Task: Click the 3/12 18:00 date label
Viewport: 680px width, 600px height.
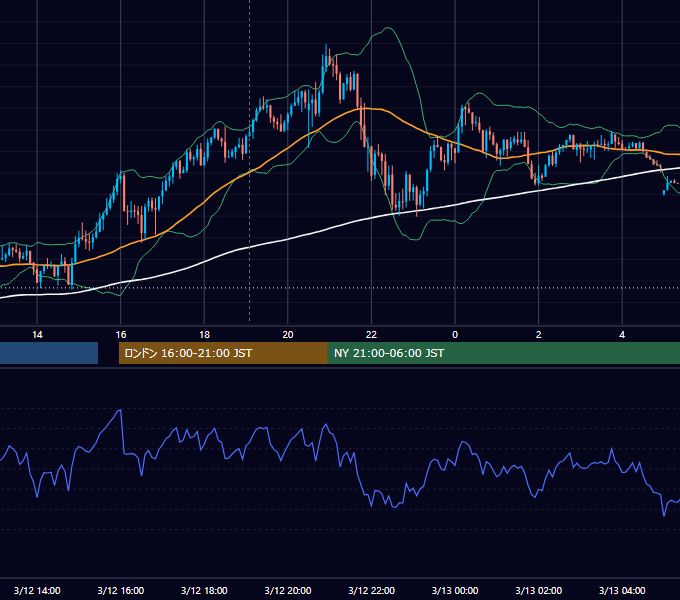Action: [204, 590]
